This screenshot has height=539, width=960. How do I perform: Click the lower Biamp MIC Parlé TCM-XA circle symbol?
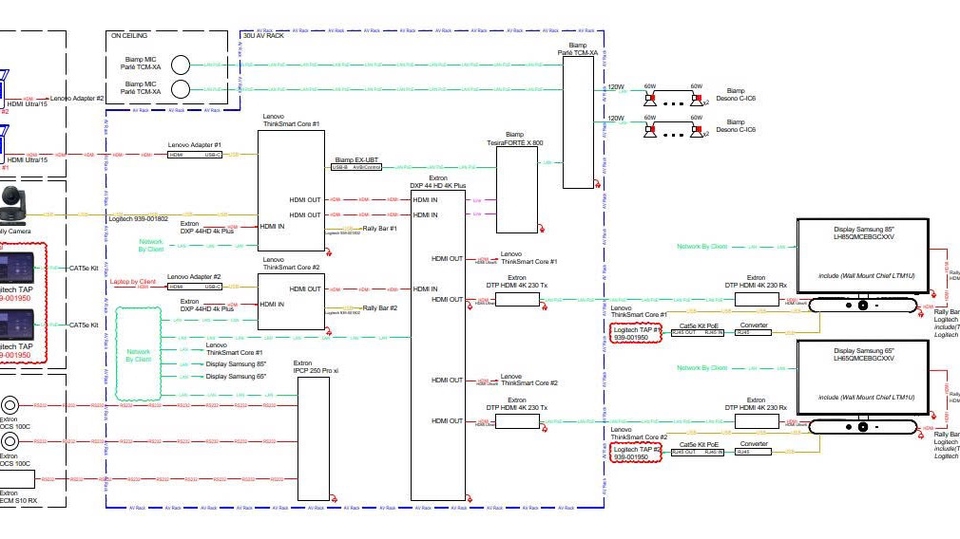click(180, 89)
